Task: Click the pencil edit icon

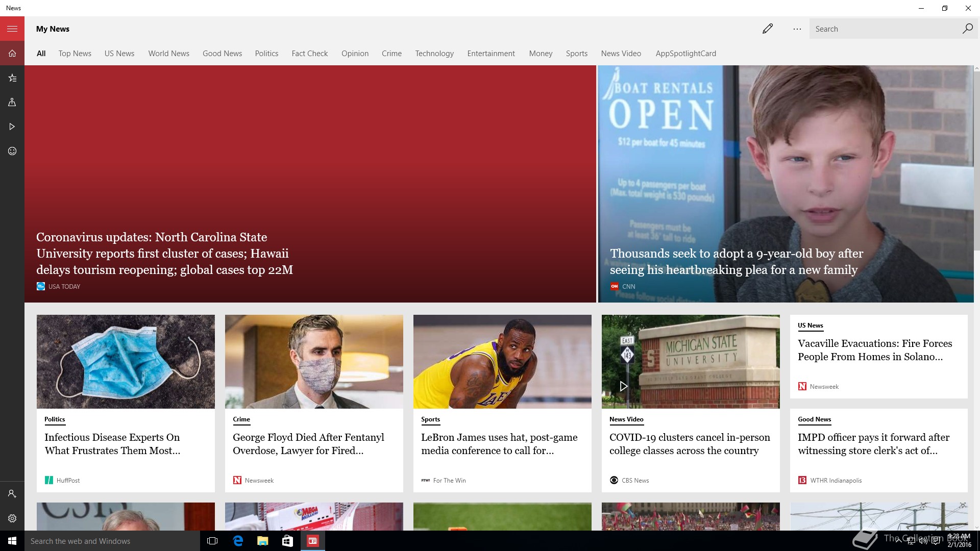Action: (768, 29)
